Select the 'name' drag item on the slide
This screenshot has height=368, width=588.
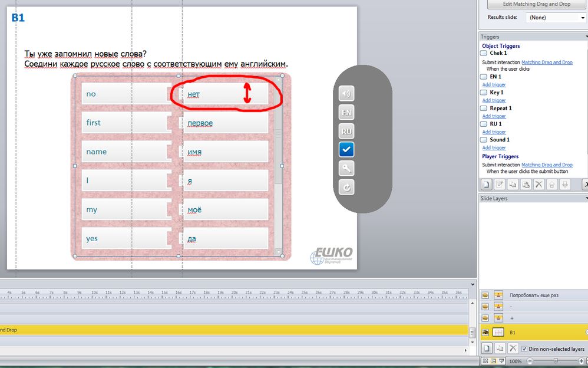point(127,152)
